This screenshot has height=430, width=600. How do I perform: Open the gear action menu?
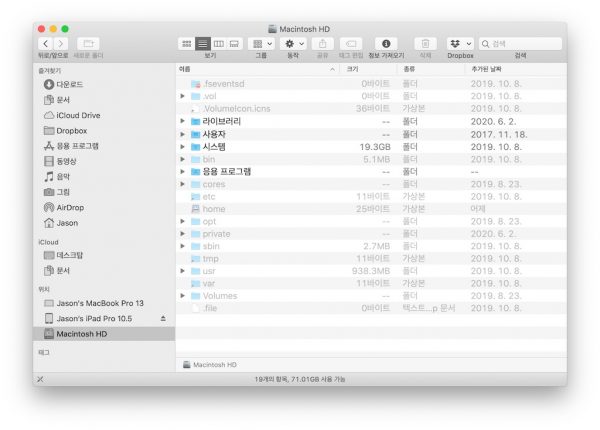294,44
